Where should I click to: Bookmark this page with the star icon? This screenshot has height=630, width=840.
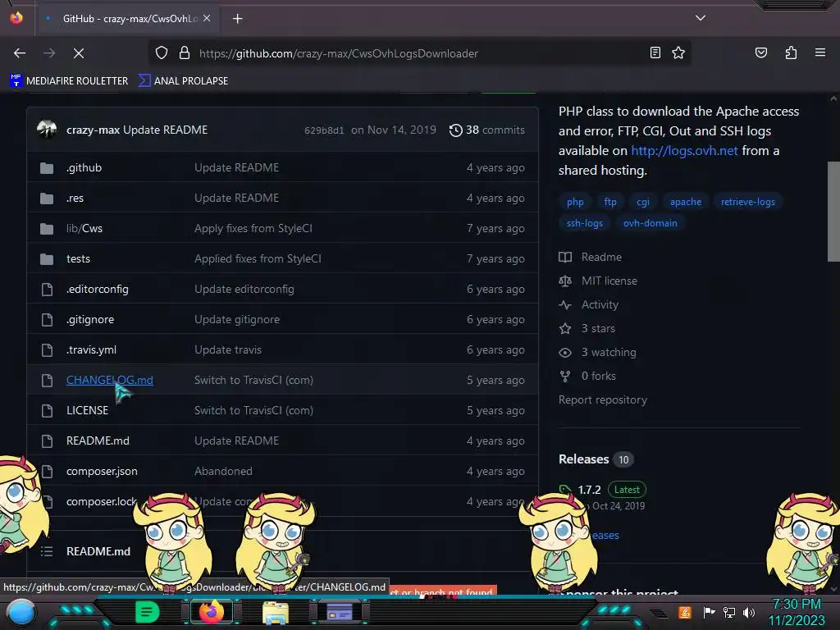(678, 52)
